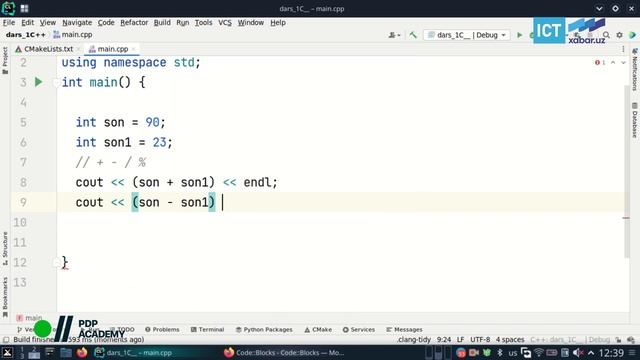Click the green run gutter arrow beside line 3

click(38, 82)
